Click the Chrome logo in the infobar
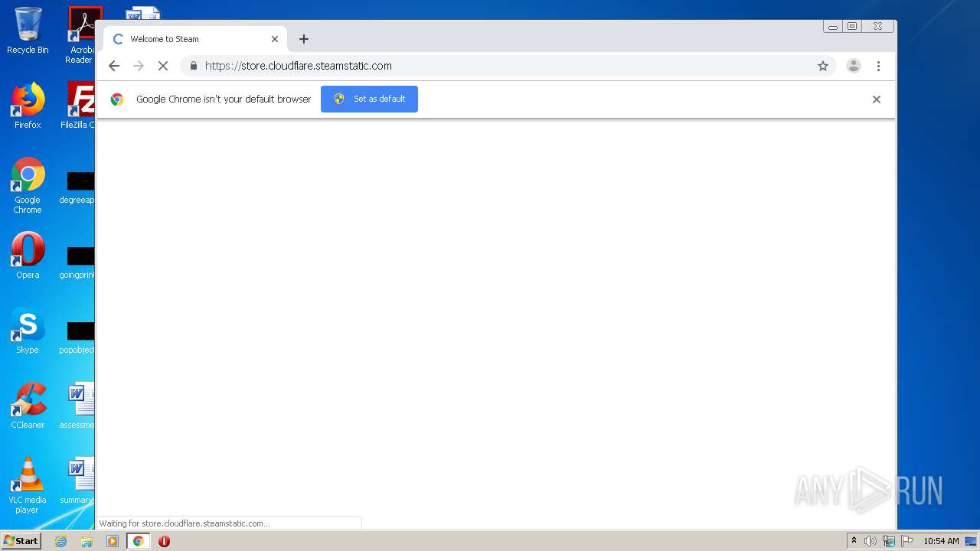 [x=117, y=99]
